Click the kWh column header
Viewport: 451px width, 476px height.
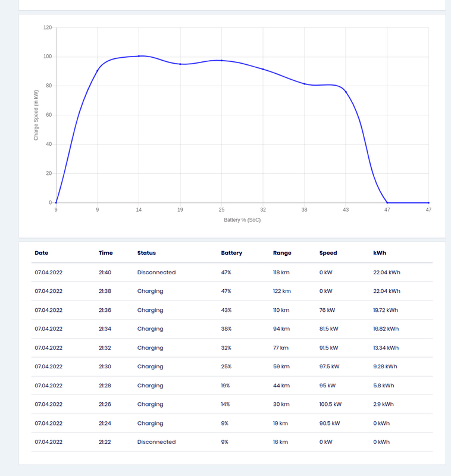[380, 253]
